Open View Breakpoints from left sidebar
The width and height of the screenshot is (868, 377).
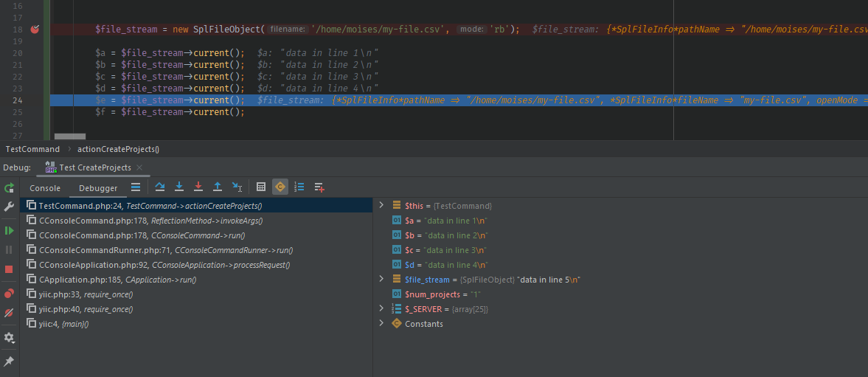(9, 294)
